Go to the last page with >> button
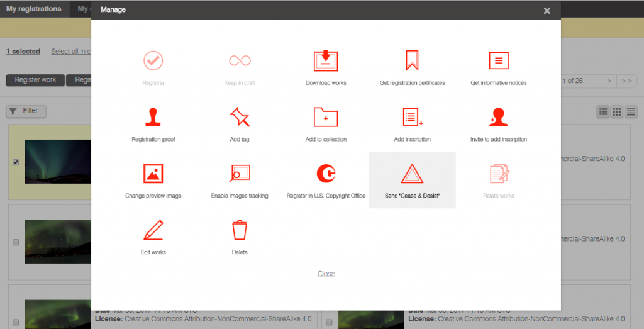Viewport: 644px width, 329px height. [627, 81]
